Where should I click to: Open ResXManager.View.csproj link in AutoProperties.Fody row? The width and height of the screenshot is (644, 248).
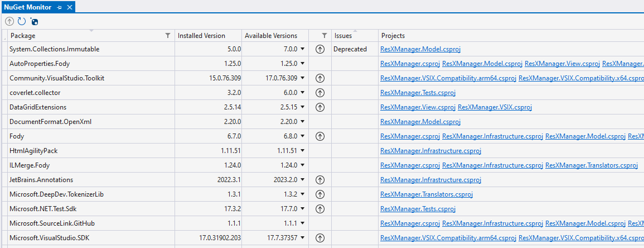[562, 64]
